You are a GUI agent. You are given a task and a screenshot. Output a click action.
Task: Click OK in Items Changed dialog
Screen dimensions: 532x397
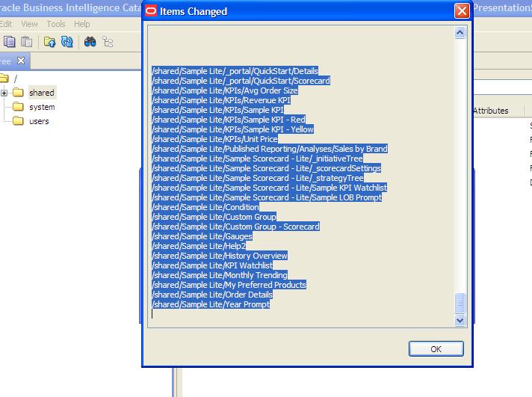pos(436,349)
